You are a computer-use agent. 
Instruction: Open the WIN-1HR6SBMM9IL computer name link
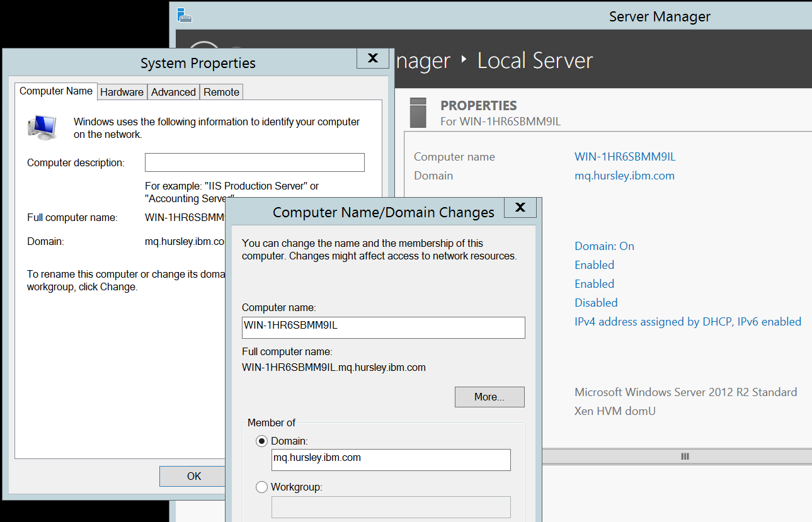(x=625, y=157)
